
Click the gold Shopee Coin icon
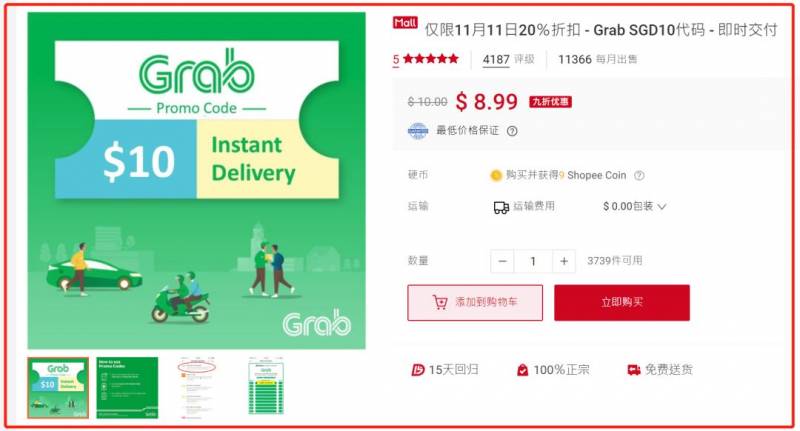495,175
